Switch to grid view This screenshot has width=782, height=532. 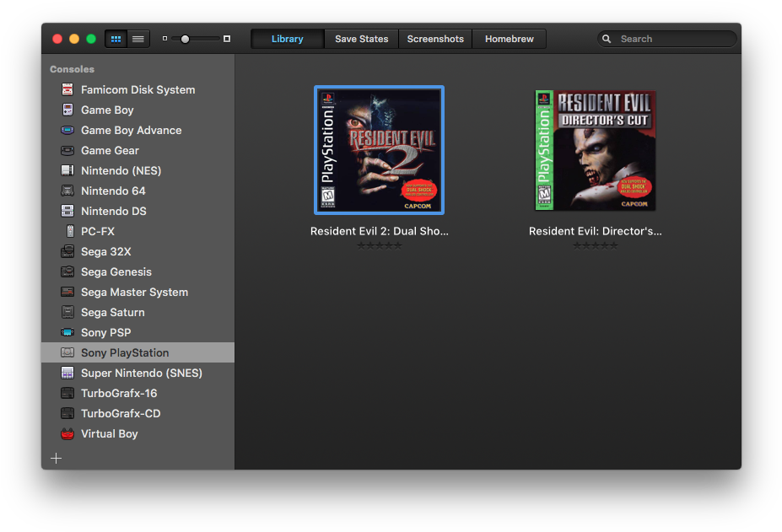116,39
